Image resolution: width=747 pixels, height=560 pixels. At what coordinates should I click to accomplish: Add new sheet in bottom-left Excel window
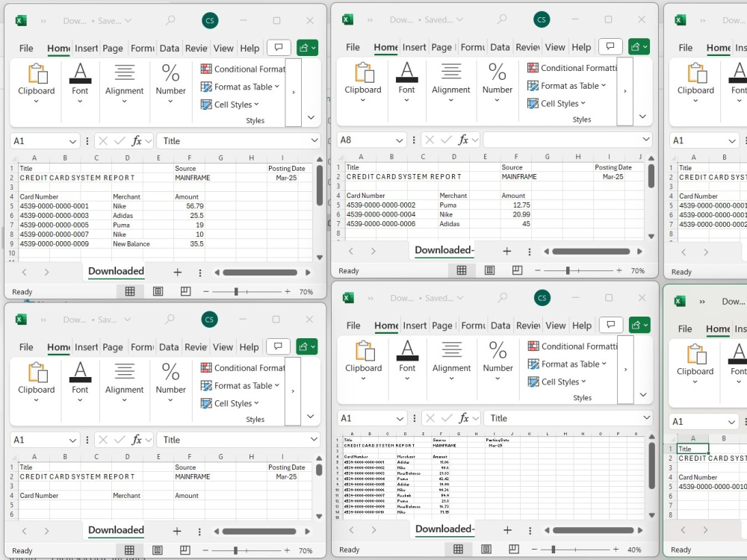click(x=177, y=531)
